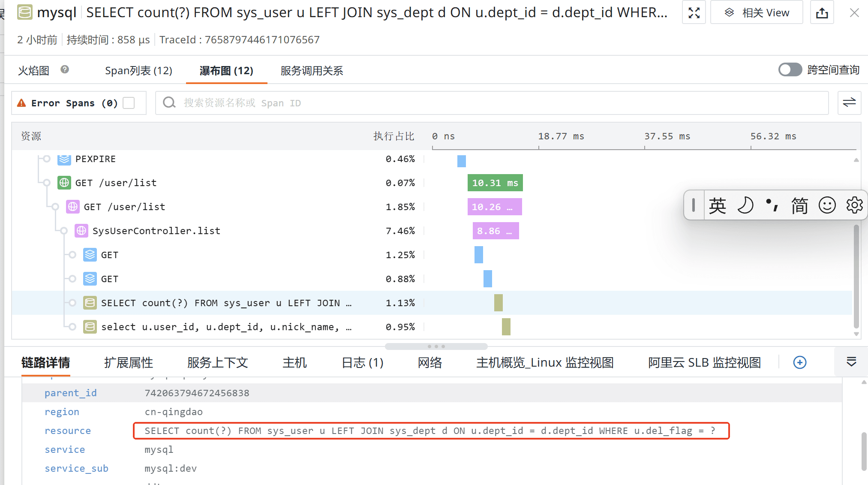Click the help icon beside 火焰图
This screenshot has height=485, width=868.
coord(65,69)
